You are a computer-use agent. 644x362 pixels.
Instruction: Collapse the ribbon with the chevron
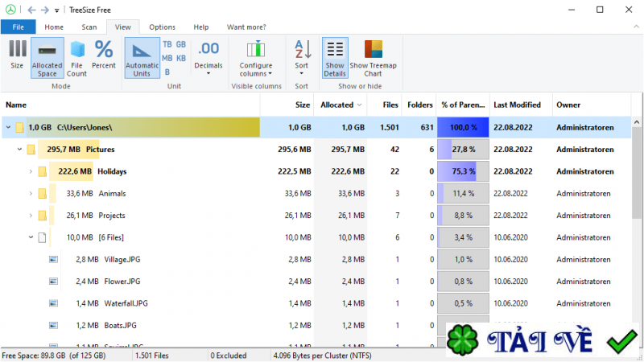pyautogui.click(x=636, y=27)
